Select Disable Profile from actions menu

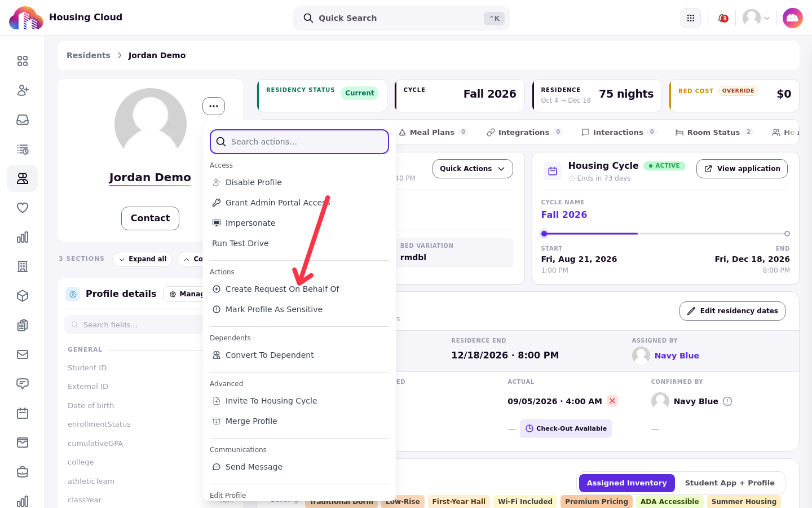(x=299, y=182)
